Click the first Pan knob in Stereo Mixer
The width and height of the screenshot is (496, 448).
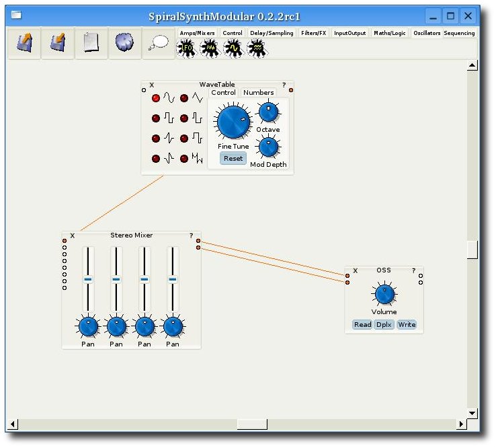coord(88,326)
